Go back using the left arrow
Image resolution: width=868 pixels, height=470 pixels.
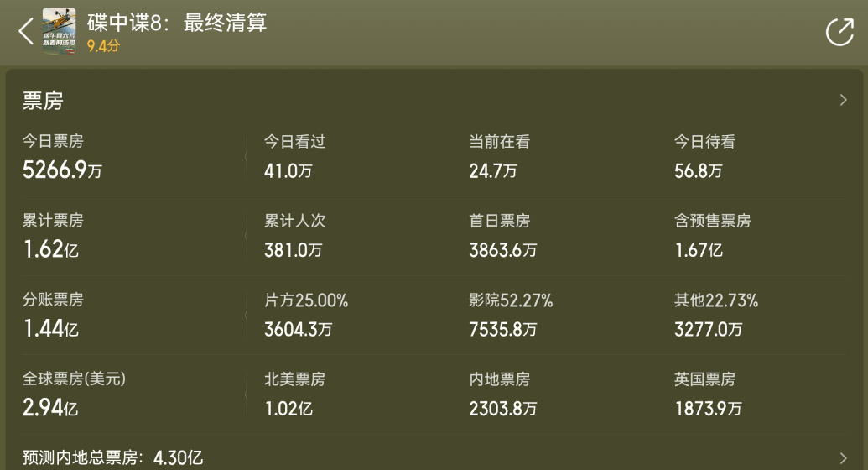click(x=25, y=31)
